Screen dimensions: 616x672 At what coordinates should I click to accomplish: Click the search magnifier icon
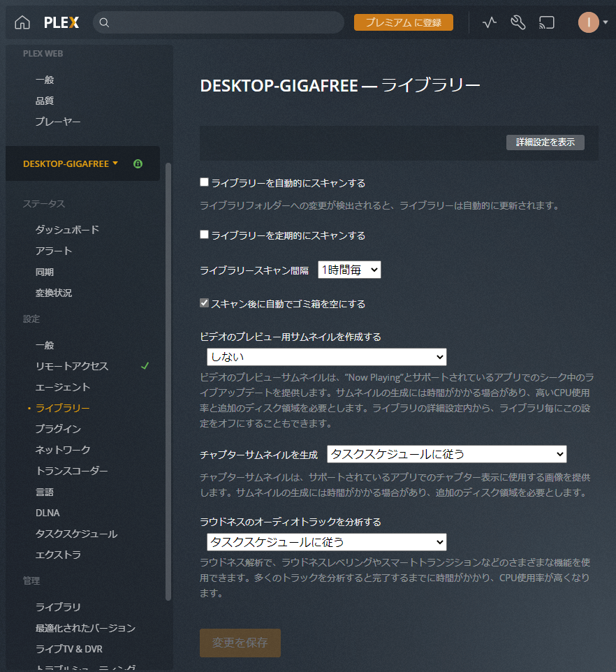(x=104, y=23)
